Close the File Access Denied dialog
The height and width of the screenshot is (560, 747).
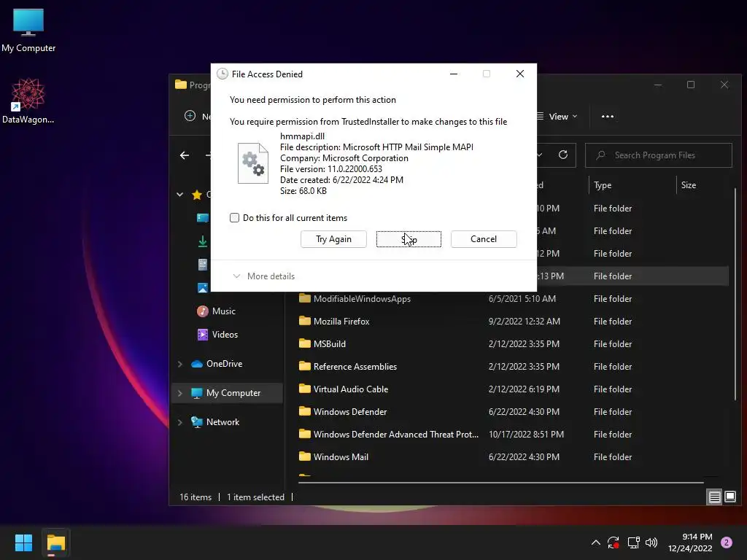(519, 74)
